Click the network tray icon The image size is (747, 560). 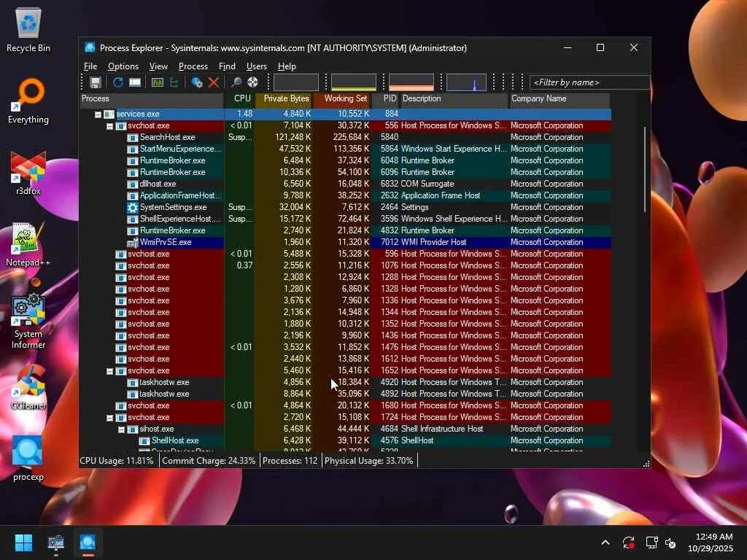(651, 542)
